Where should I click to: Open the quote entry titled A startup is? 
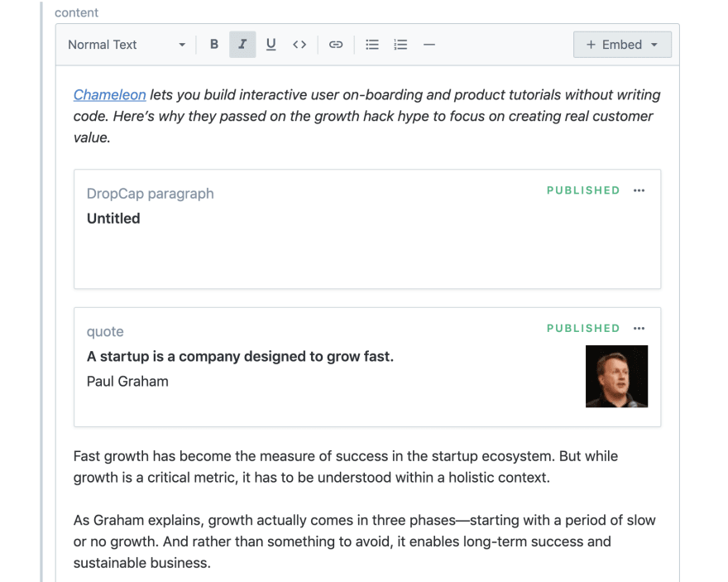pos(367,367)
